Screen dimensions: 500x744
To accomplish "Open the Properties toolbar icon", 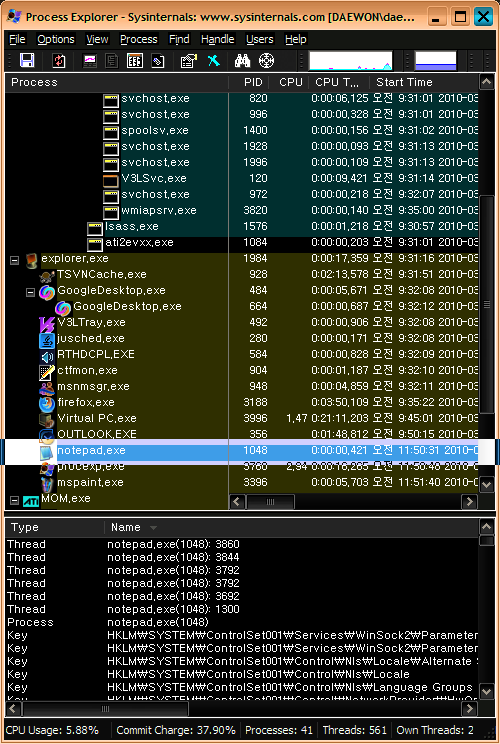I will (x=188, y=61).
